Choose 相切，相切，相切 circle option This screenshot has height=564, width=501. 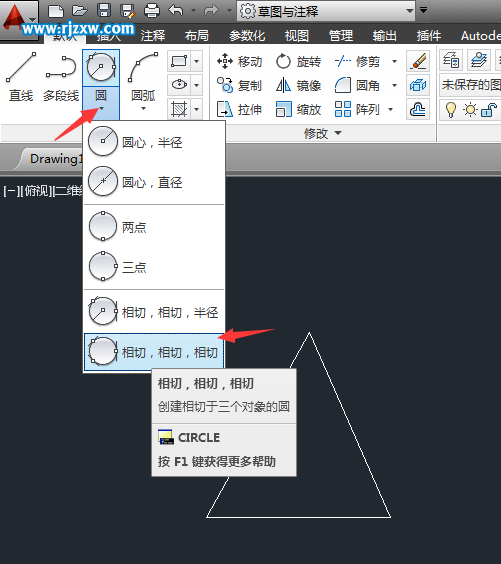pos(154,352)
